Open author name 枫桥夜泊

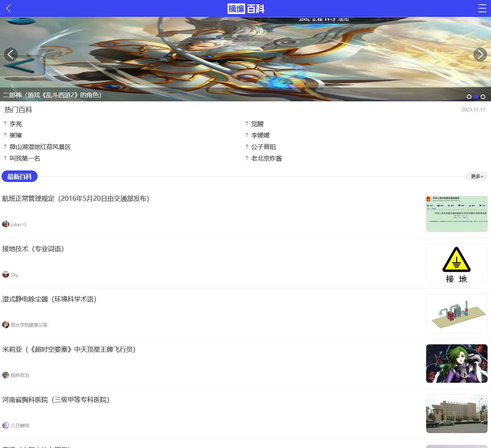tap(20, 375)
